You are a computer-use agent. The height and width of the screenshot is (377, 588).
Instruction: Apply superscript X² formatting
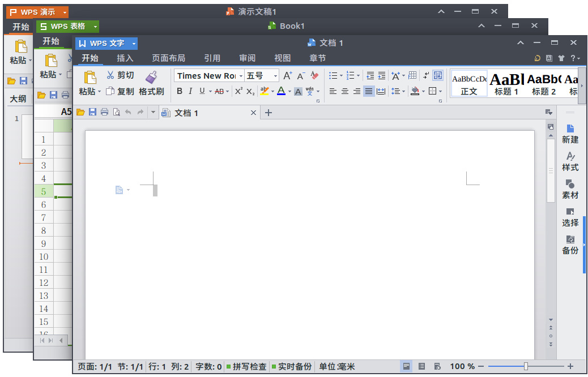click(x=238, y=91)
